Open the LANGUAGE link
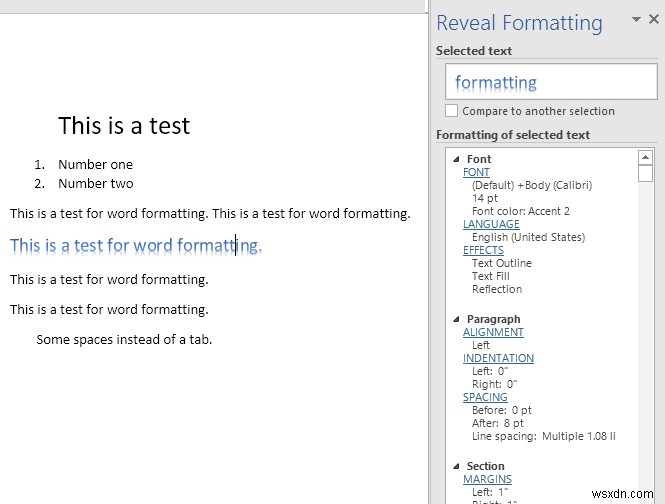 coord(491,224)
